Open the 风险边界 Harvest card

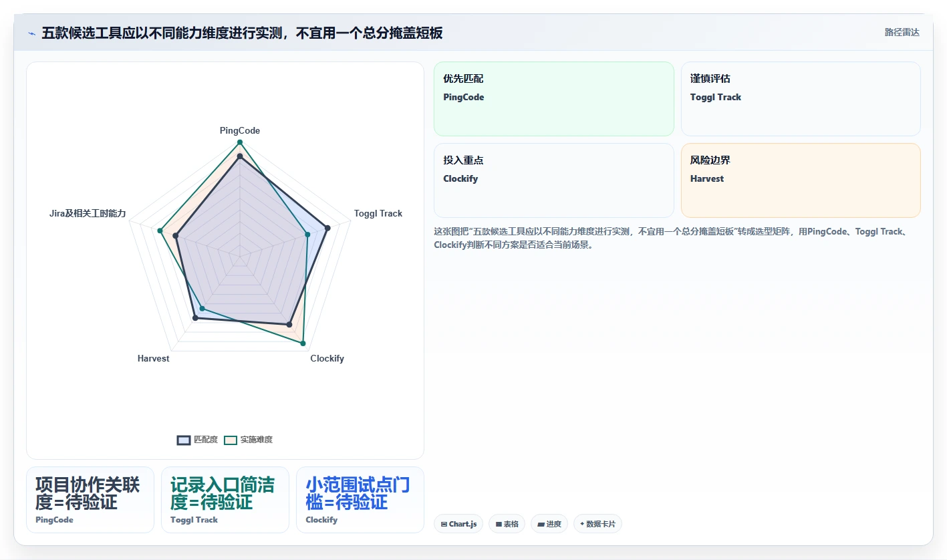coord(801,180)
